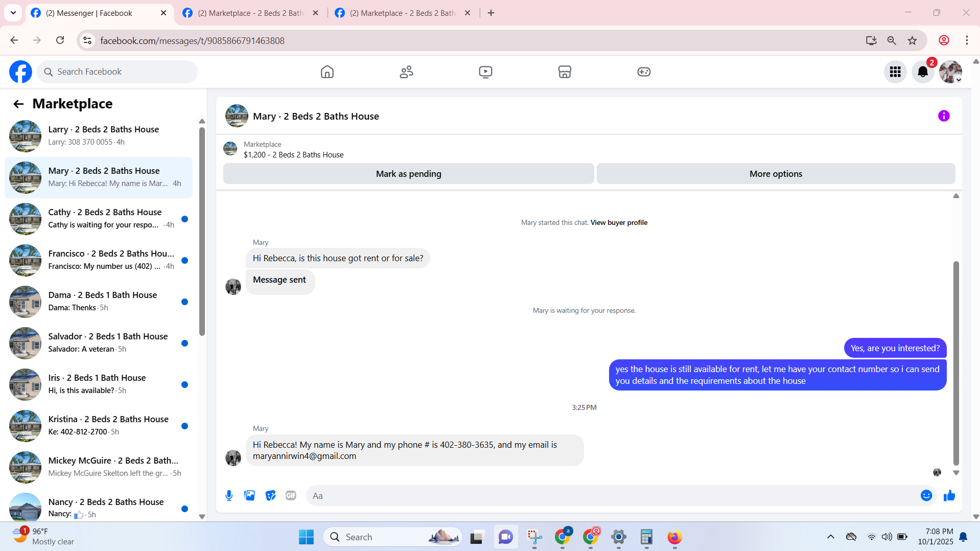
Task: Open the Snipping Tool on taskbar
Action: (534, 537)
